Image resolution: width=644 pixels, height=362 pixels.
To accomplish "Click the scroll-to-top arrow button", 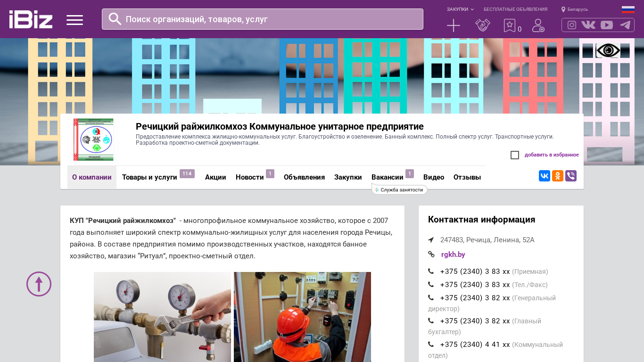I will click(x=39, y=284).
